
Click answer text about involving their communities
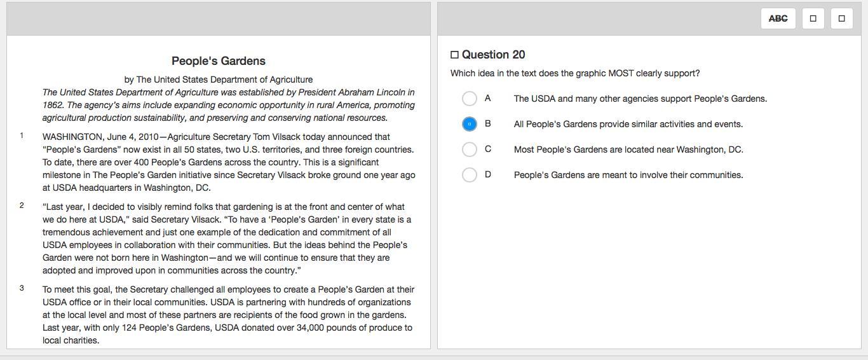click(628, 175)
